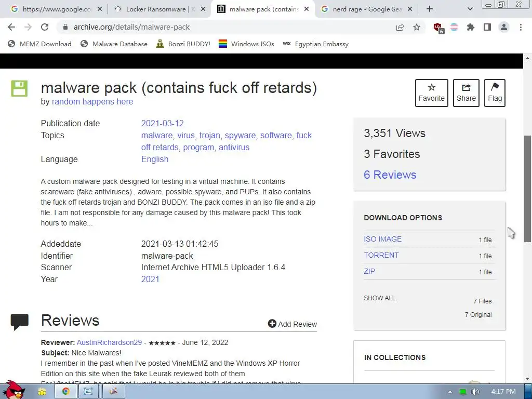Open reviewer AustinRichardson29 profile
Screen dimensions: 532x399
pos(109,343)
